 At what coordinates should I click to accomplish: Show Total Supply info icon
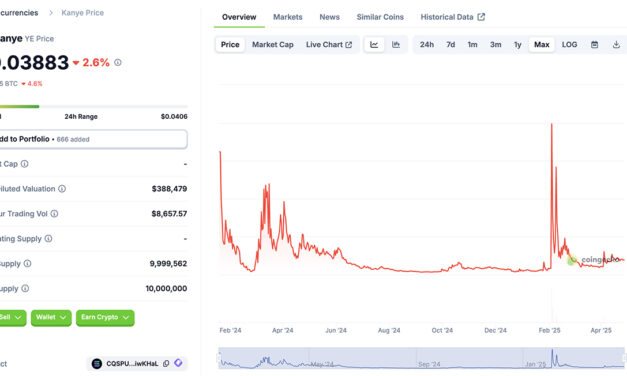point(27,264)
